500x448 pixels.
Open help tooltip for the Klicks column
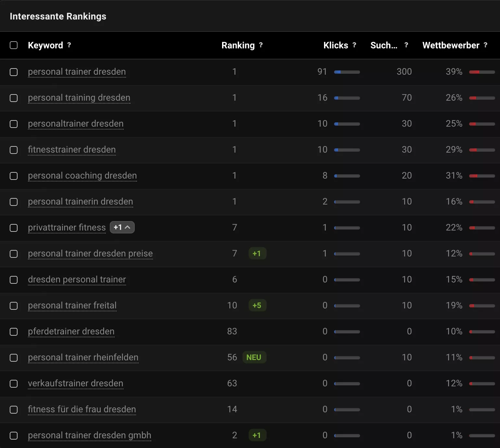coord(354,45)
